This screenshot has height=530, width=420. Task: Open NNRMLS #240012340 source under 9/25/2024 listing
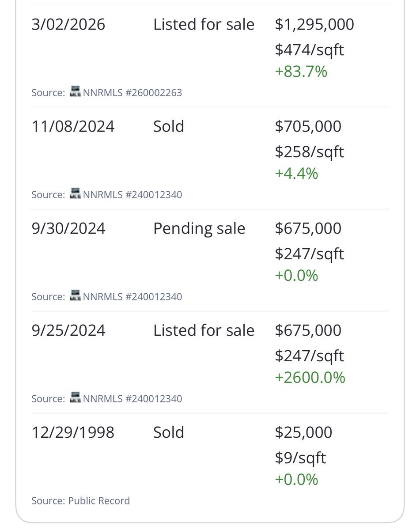click(132, 398)
